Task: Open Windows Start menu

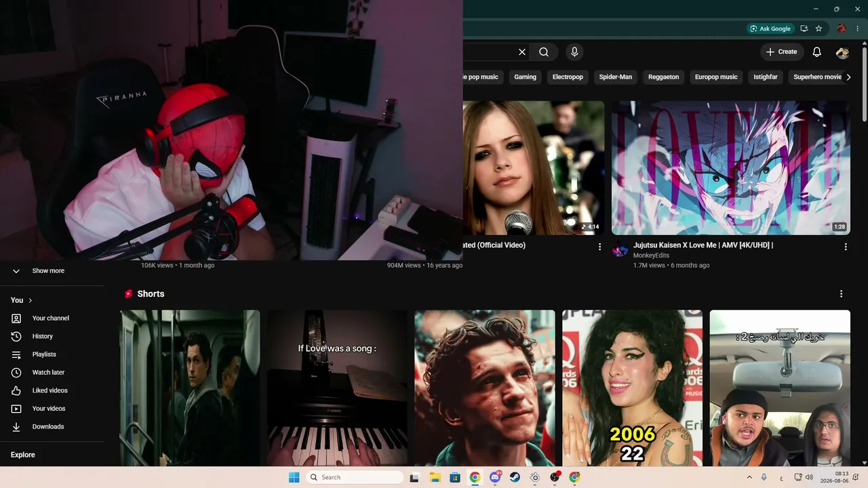Action: [294, 477]
